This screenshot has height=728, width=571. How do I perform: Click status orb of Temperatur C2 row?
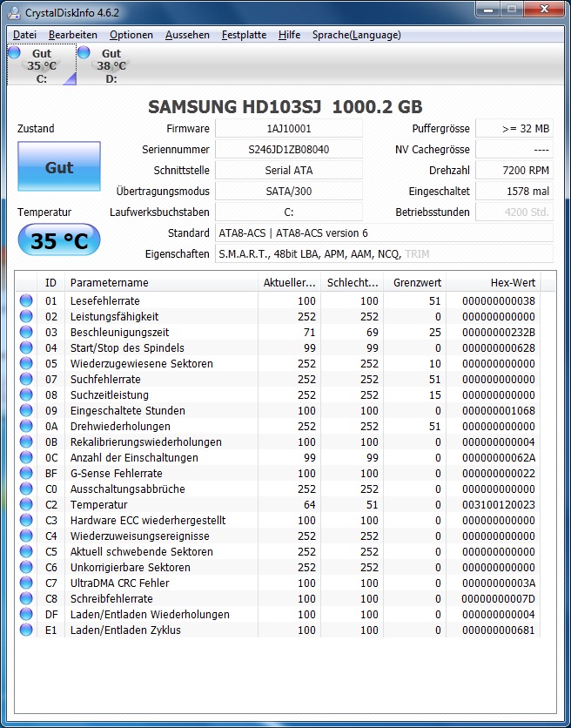(x=26, y=504)
